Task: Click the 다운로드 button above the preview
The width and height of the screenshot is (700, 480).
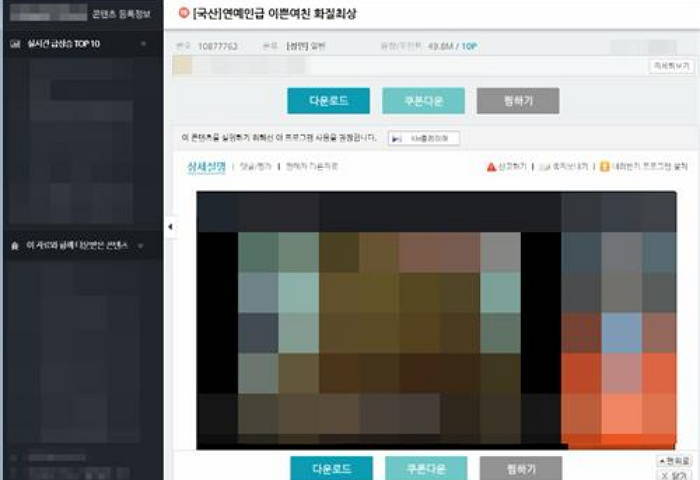Action: [x=329, y=101]
